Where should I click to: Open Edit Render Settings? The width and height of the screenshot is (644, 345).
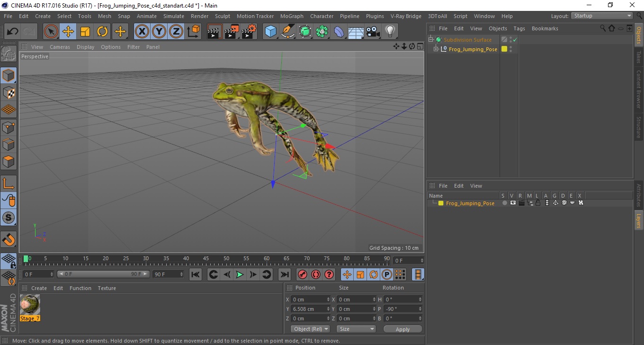pos(249,32)
